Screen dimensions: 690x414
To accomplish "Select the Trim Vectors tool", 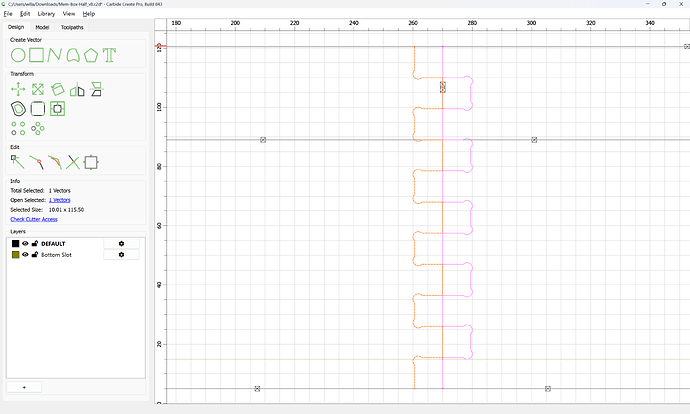I will tap(73, 162).
